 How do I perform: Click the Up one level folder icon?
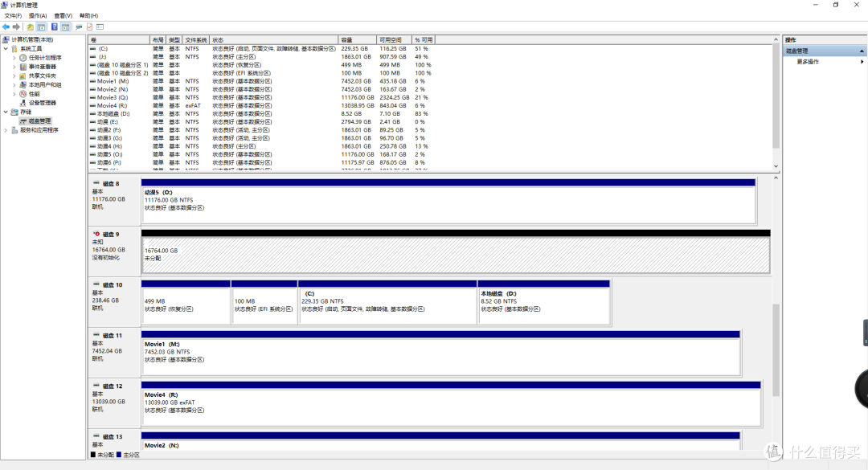click(x=30, y=27)
